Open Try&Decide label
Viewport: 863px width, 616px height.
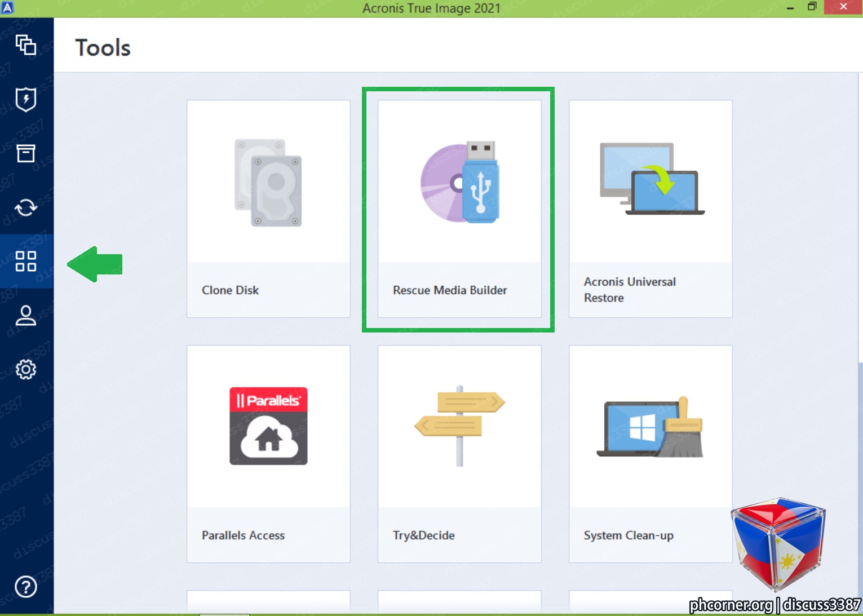[424, 535]
